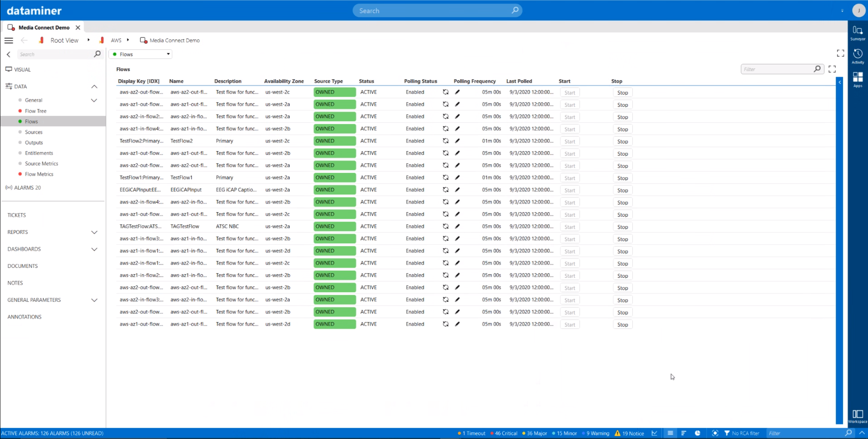868x439 pixels.
Task: Click the refresh polling icon for TestFlow2 row
Action: click(x=446, y=141)
